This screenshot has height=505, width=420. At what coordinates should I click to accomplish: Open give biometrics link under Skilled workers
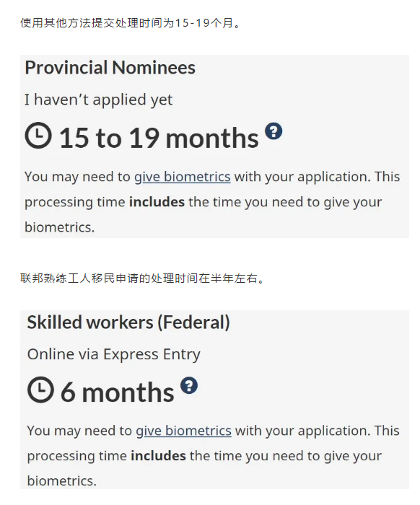click(183, 431)
